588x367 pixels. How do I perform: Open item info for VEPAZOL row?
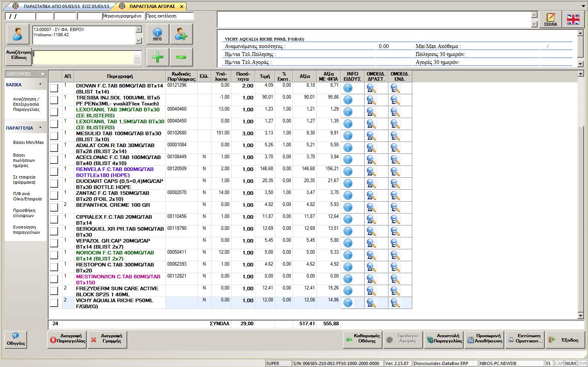pyautogui.click(x=348, y=243)
